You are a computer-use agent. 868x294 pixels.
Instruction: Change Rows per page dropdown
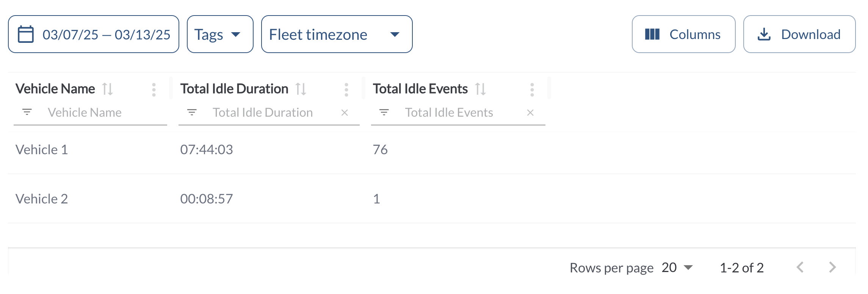coord(677,267)
